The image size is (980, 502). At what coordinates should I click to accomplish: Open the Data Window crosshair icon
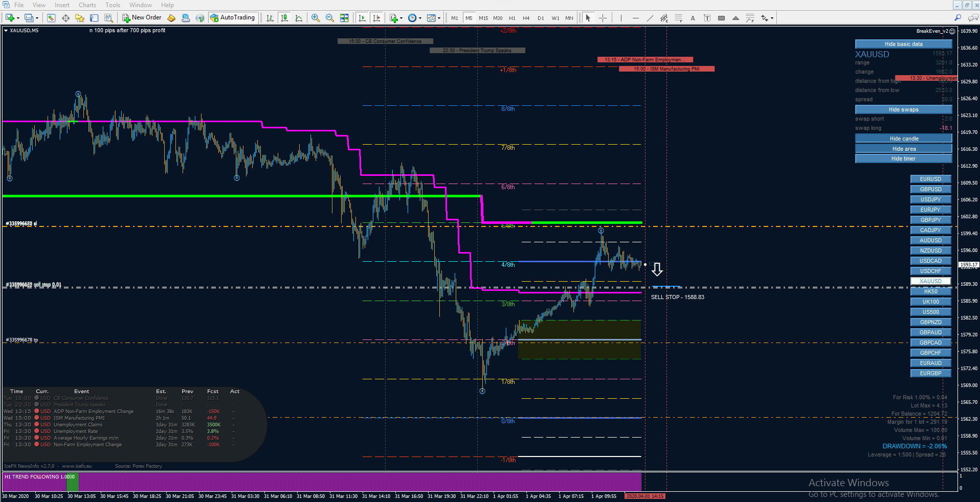click(x=65, y=18)
